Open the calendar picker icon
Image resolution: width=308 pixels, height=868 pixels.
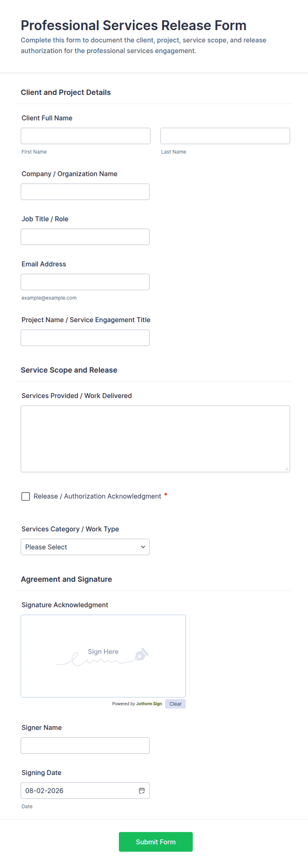tap(142, 791)
